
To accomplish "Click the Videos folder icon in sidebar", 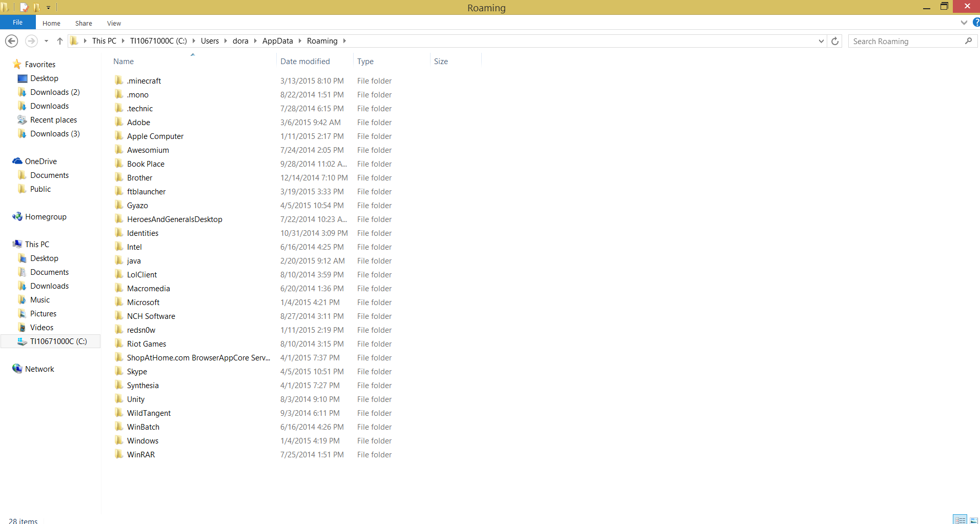I will click(22, 328).
